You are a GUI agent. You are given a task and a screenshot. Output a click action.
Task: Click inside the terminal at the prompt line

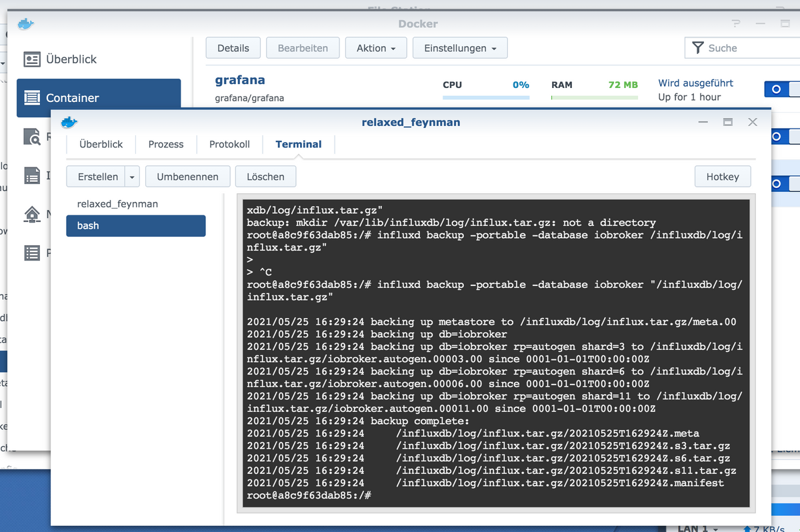309,495
